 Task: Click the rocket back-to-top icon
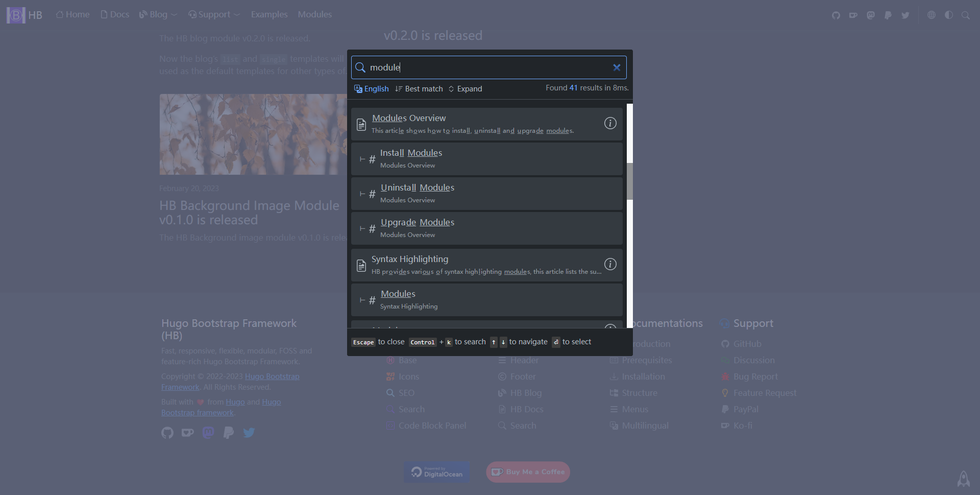tap(963, 479)
